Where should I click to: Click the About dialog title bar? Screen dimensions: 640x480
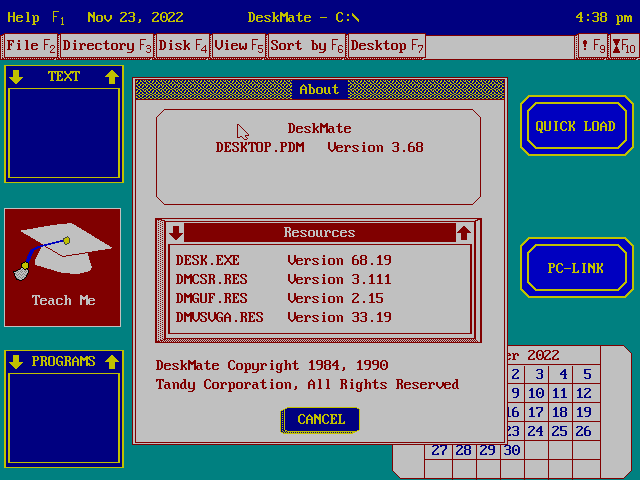320,89
